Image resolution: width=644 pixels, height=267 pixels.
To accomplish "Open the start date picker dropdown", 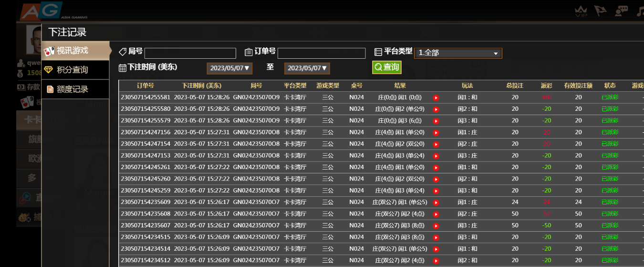I will tap(229, 68).
